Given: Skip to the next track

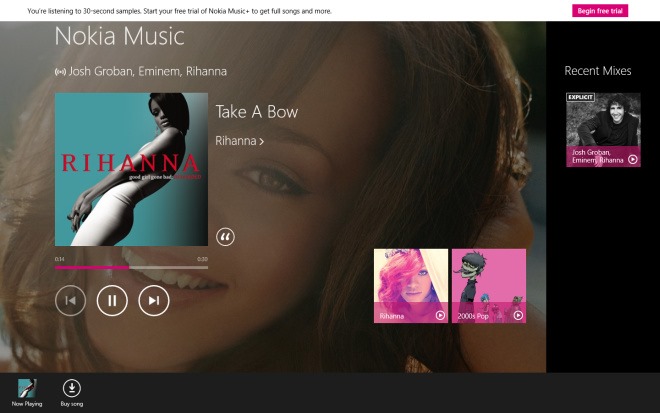Looking at the screenshot, I should [x=154, y=301].
